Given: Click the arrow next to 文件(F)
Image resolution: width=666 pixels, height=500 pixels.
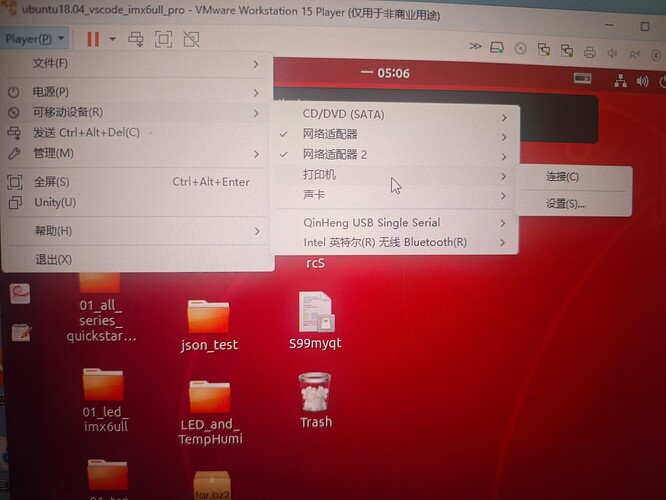Looking at the screenshot, I should click(x=256, y=64).
